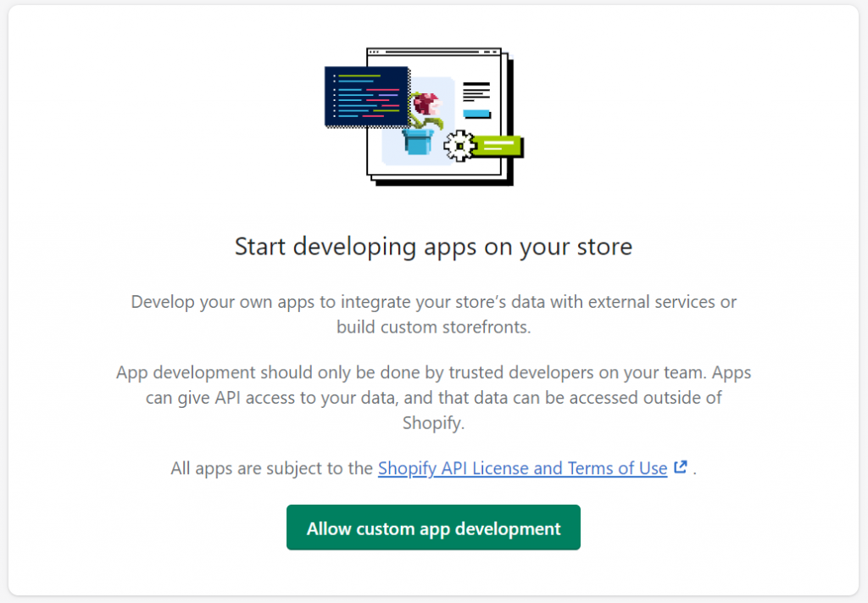Click the 'All apps are subject to the' text
This screenshot has width=868, height=603.
(271, 468)
